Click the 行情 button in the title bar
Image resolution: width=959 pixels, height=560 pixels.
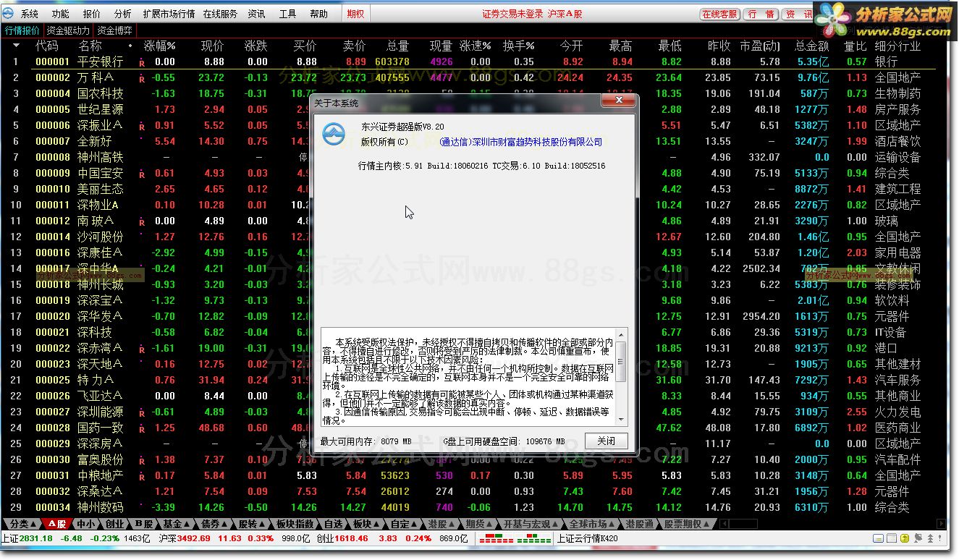(x=761, y=14)
